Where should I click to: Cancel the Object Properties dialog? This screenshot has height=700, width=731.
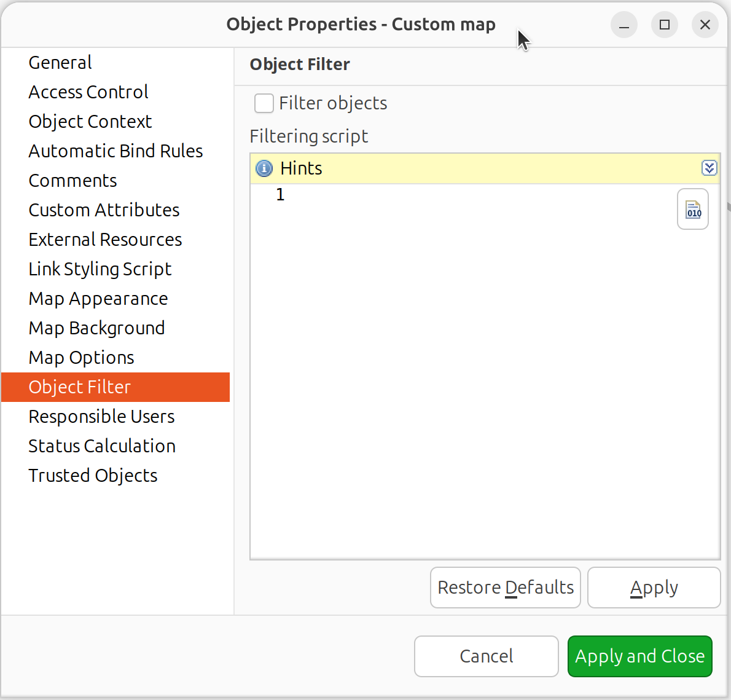[x=486, y=656]
